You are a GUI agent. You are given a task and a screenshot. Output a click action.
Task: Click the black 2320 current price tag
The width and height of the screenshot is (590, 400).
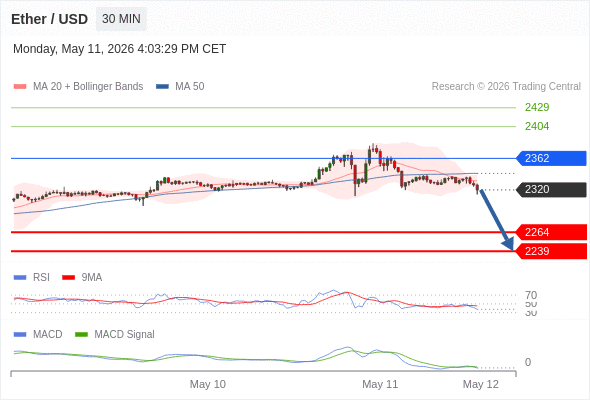tap(551, 189)
